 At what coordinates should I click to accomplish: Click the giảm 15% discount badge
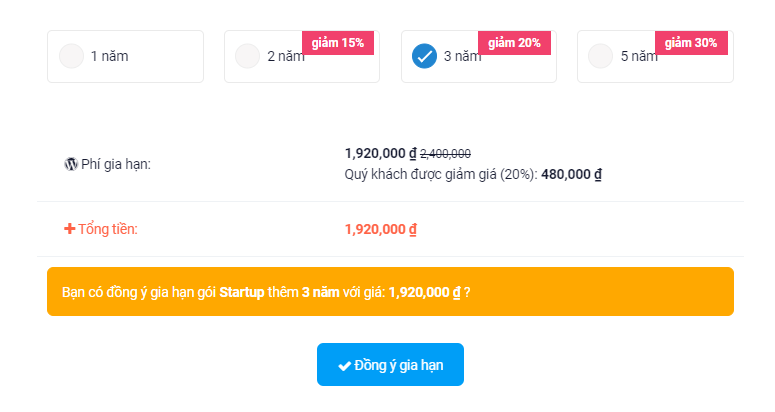338,43
